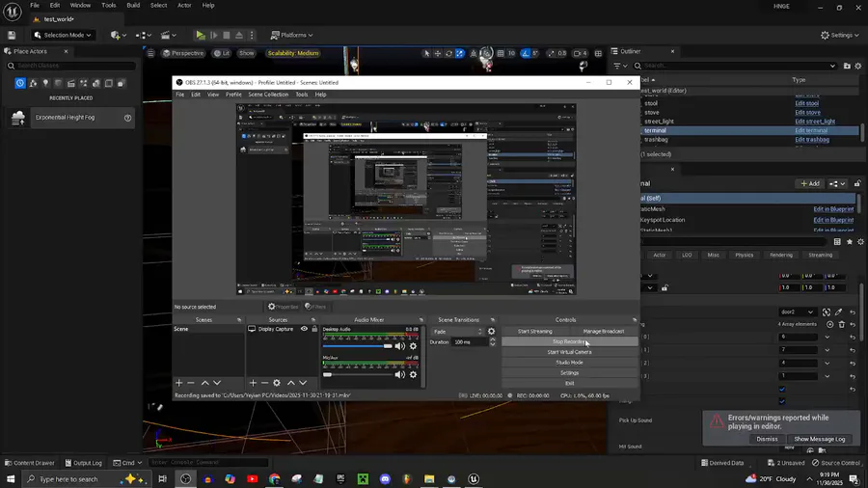Open Unreal Settings dropdown
This screenshot has height=488, width=868.
click(x=839, y=35)
